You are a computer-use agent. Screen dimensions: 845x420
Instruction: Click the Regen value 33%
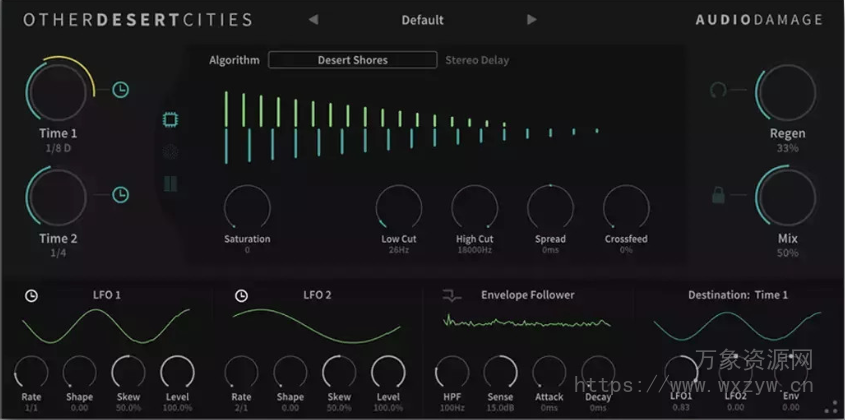787,148
